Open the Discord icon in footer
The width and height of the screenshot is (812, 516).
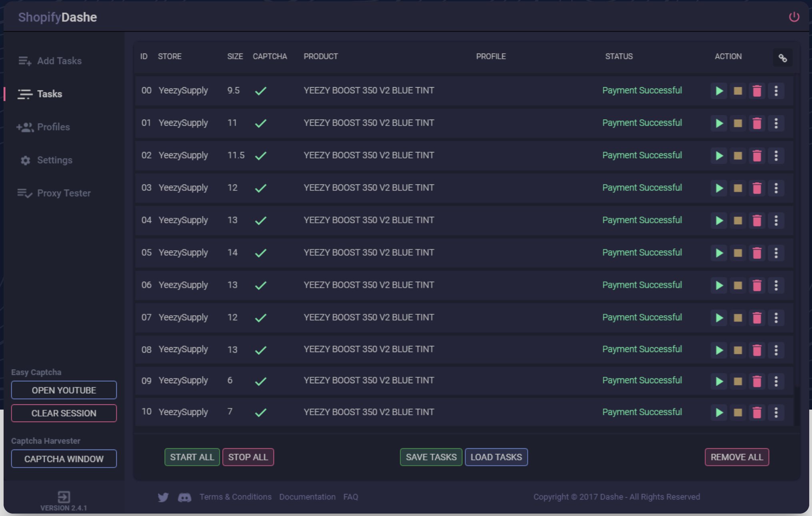[184, 497]
